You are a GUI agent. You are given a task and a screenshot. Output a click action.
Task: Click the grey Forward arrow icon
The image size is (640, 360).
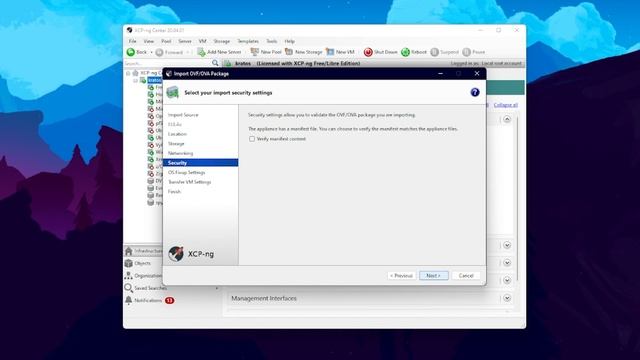(x=160, y=52)
